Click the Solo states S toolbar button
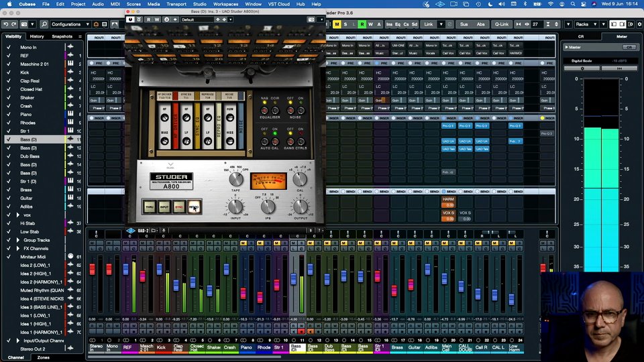 pos(345,24)
